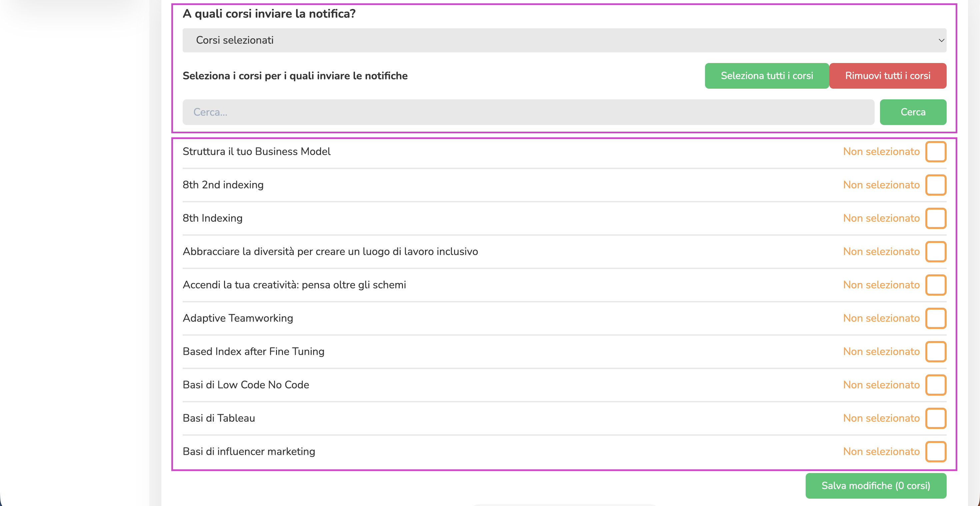980x506 pixels.
Task: Enable Basi di Low Code No Code checkbox
Action: [x=935, y=385]
